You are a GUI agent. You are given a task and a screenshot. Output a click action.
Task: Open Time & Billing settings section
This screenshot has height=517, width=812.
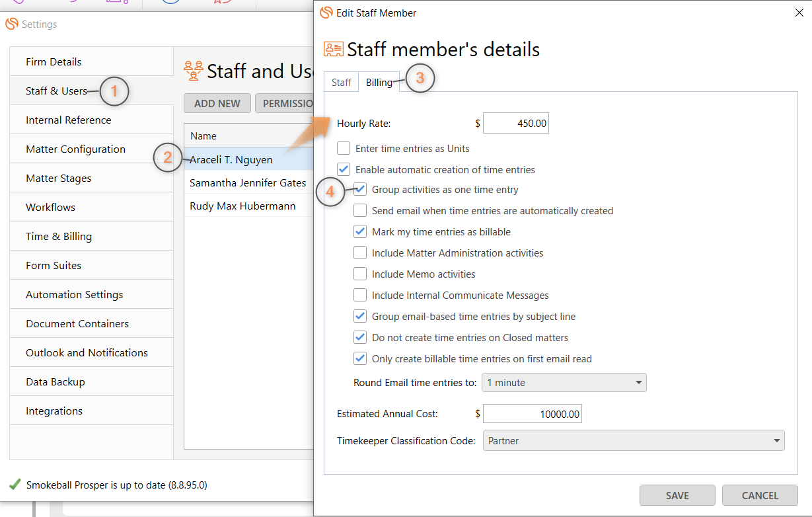pyautogui.click(x=91, y=237)
